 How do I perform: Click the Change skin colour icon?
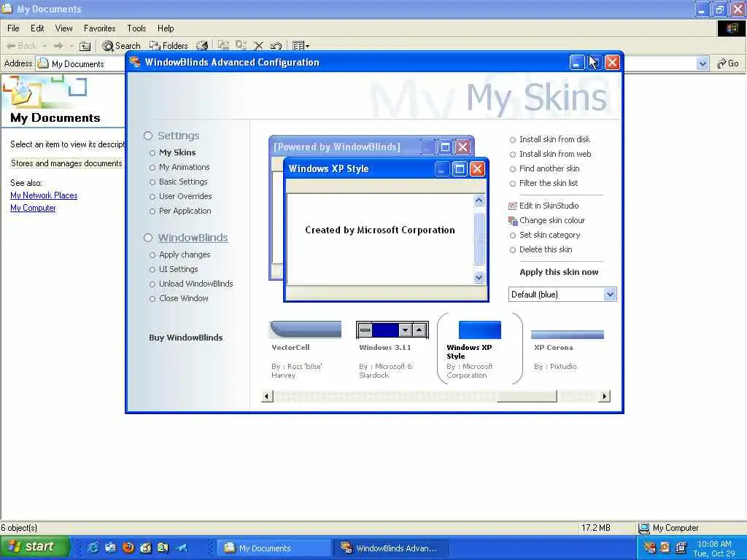pos(513,221)
